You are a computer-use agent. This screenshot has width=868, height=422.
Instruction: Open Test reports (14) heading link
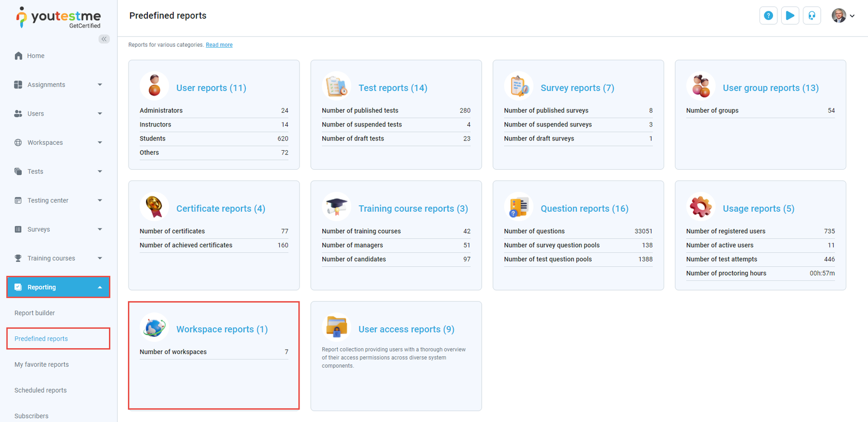pos(393,88)
